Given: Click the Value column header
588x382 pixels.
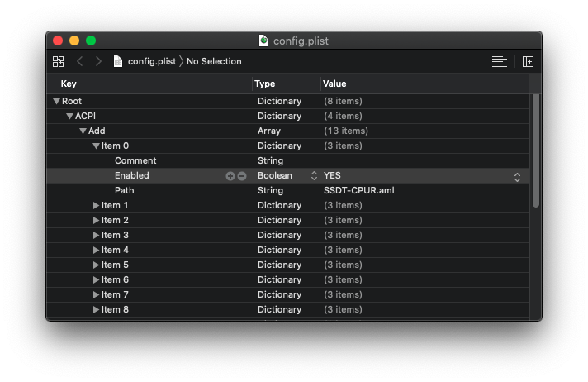Looking at the screenshot, I should click(334, 84).
